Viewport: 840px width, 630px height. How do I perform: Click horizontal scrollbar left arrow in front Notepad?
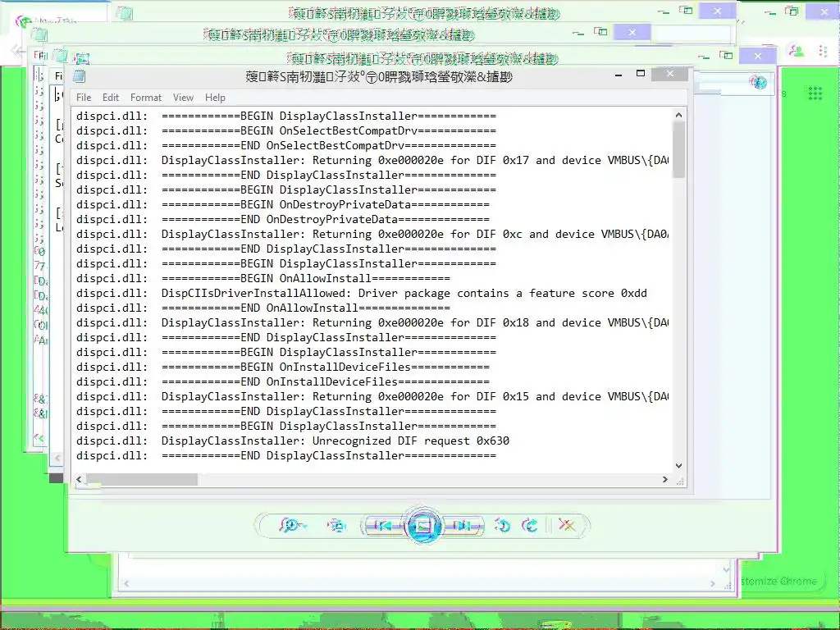[x=80, y=479]
